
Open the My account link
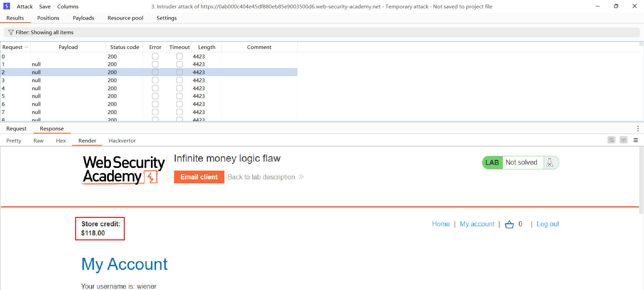tap(477, 224)
